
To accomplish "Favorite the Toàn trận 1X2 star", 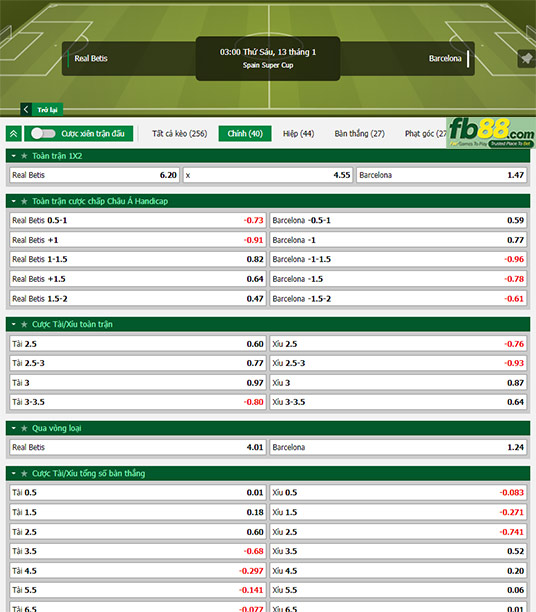I will pyautogui.click(x=24, y=156).
